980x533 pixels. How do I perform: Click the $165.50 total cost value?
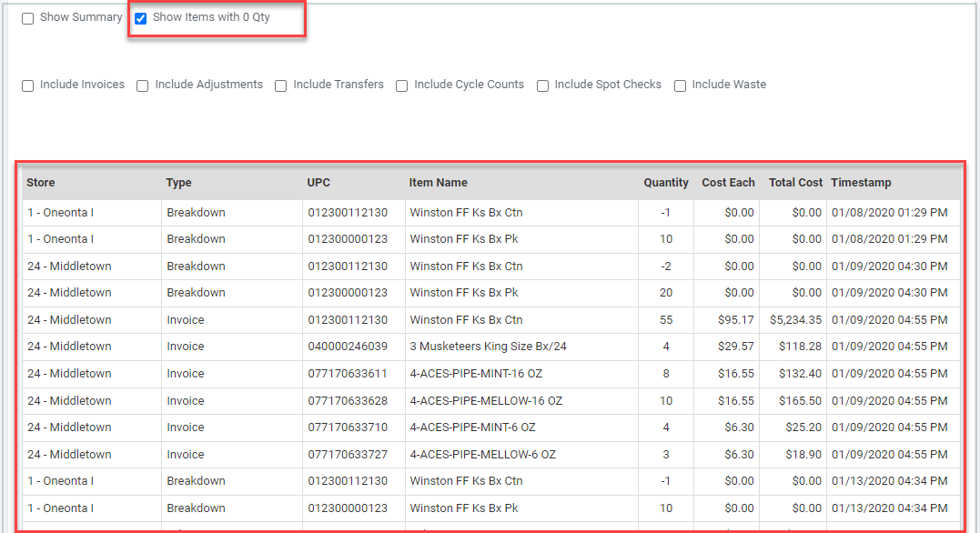click(x=800, y=400)
